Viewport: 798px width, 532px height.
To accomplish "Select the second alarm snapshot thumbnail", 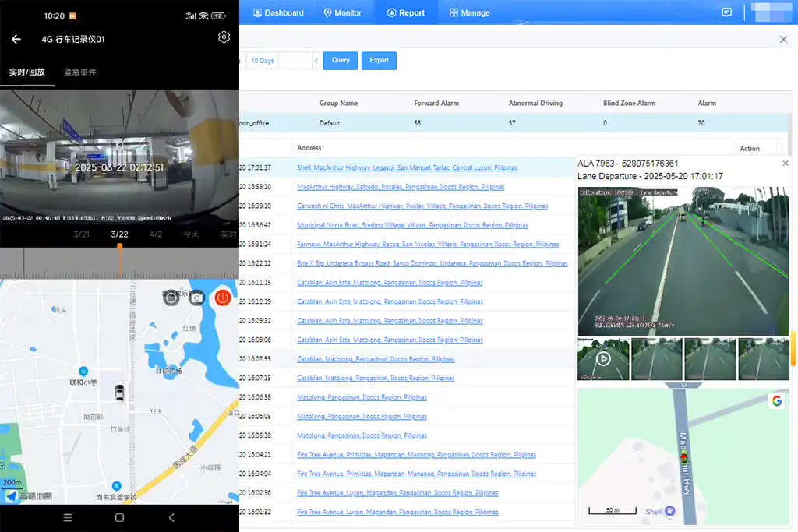I will (x=657, y=359).
